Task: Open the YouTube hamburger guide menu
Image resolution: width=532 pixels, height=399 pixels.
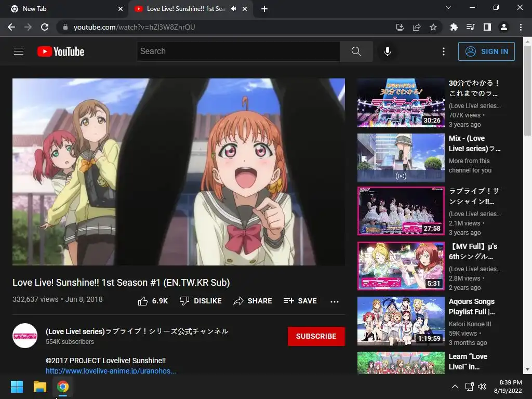Action: pos(19,51)
